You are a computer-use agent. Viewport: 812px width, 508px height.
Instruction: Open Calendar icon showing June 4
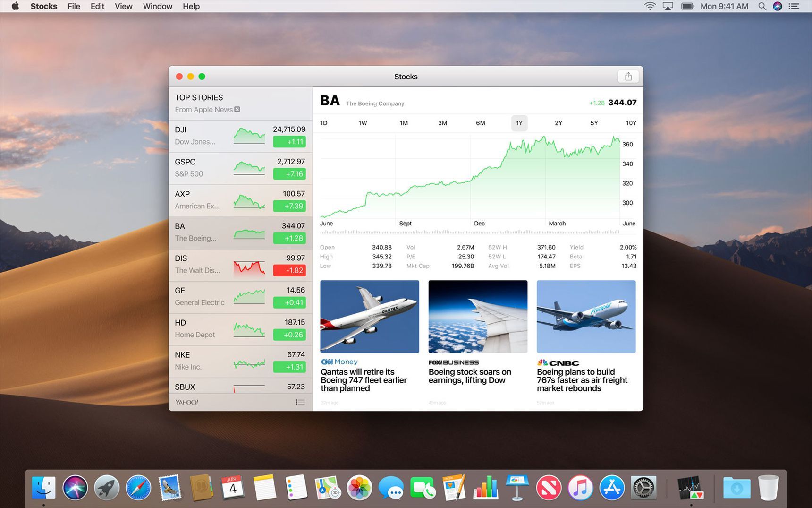point(233,488)
